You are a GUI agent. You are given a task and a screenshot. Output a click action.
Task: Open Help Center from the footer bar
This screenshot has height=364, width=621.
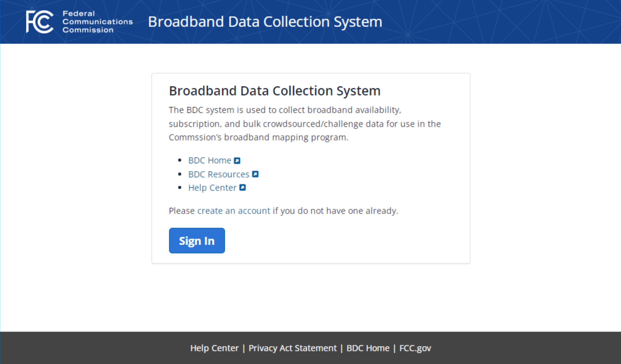tap(214, 348)
